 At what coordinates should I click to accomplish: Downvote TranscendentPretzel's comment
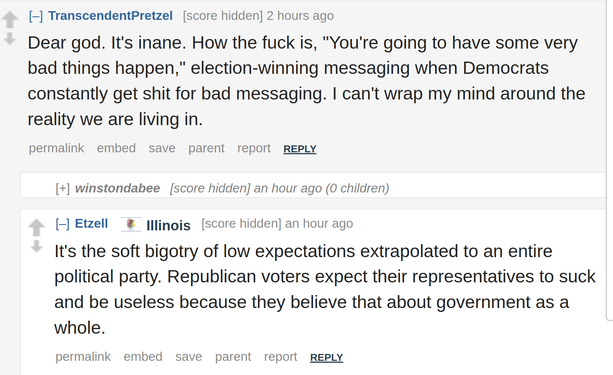pyautogui.click(x=10, y=38)
